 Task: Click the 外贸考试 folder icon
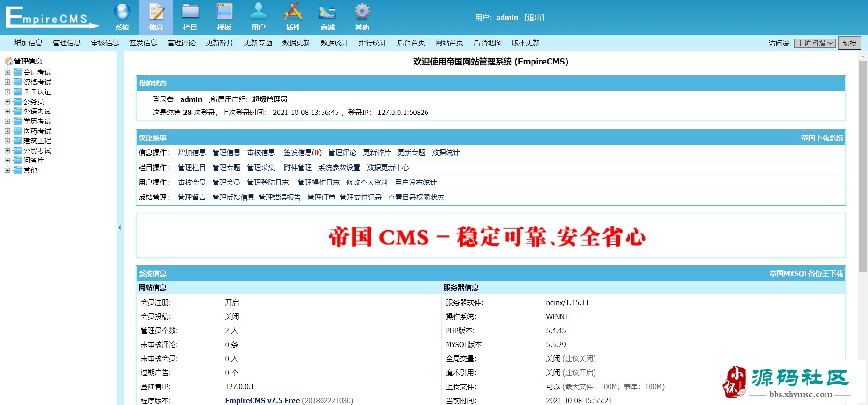(x=18, y=150)
